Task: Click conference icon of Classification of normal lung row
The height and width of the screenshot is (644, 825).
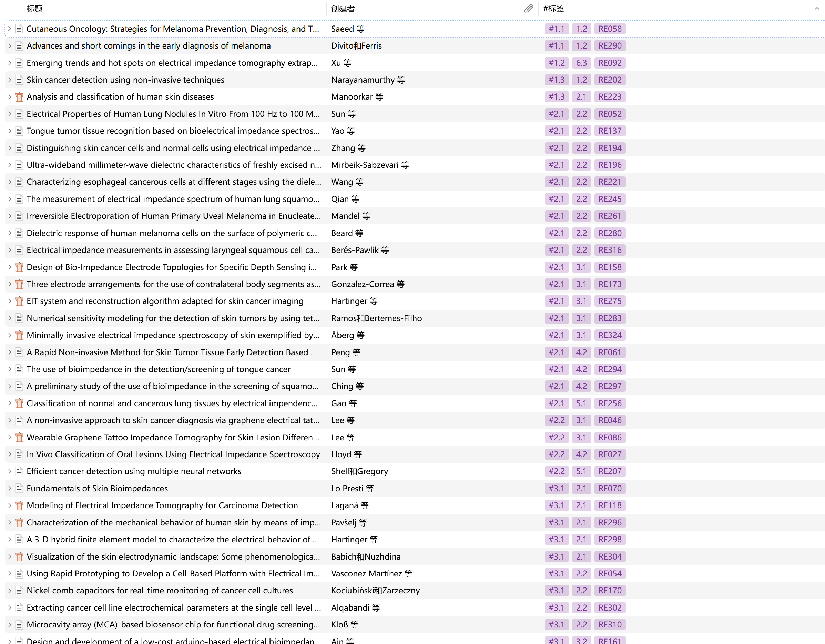Action: (x=19, y=403)
